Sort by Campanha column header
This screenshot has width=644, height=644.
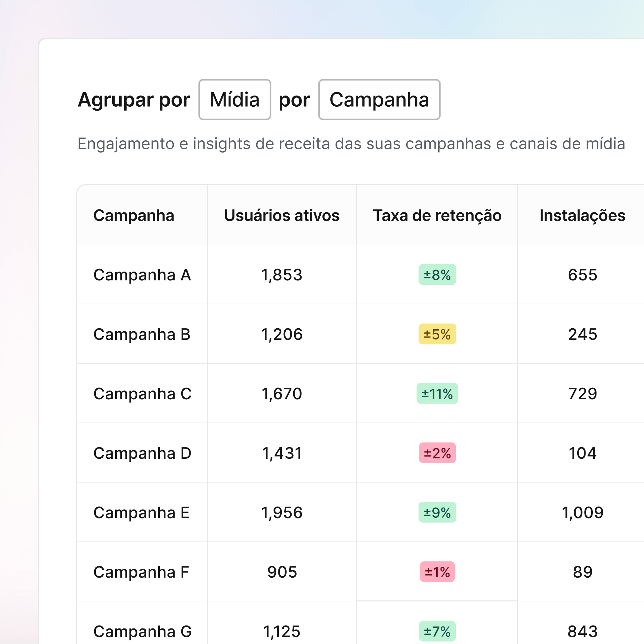pos(134,215)
